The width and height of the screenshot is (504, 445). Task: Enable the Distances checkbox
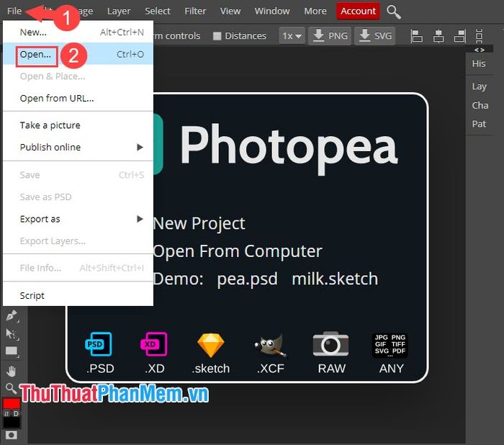tap(217, 36)
